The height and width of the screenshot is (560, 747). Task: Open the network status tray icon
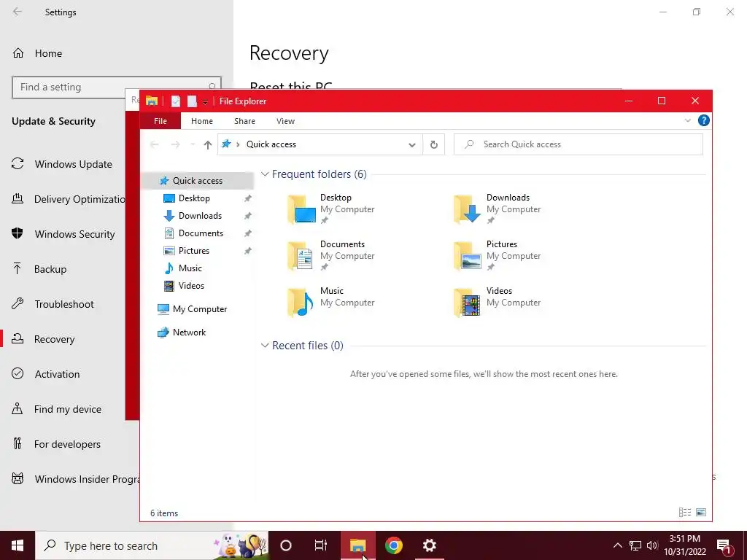pos(635,545)
